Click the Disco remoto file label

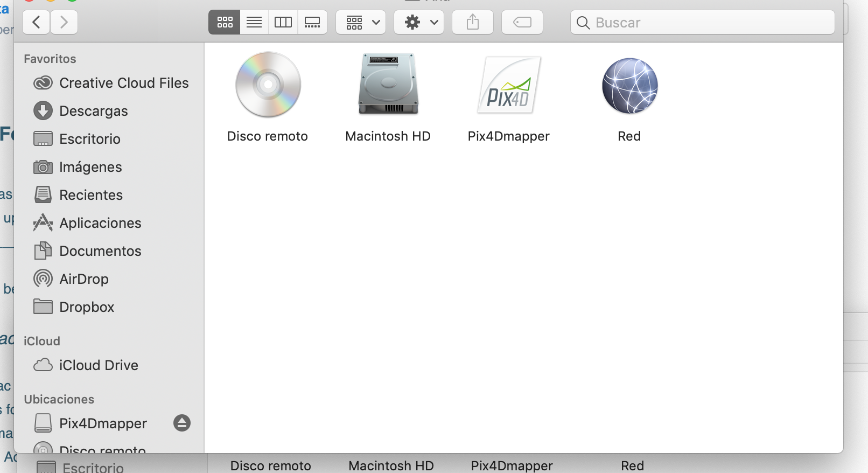268,136
